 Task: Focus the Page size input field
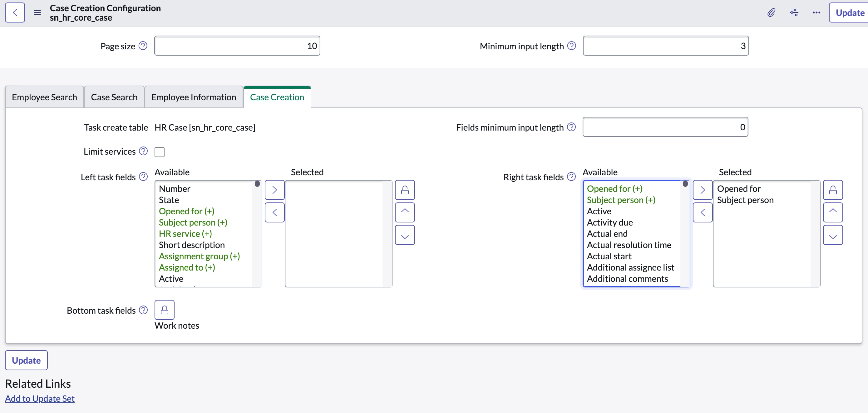[237, 46]
